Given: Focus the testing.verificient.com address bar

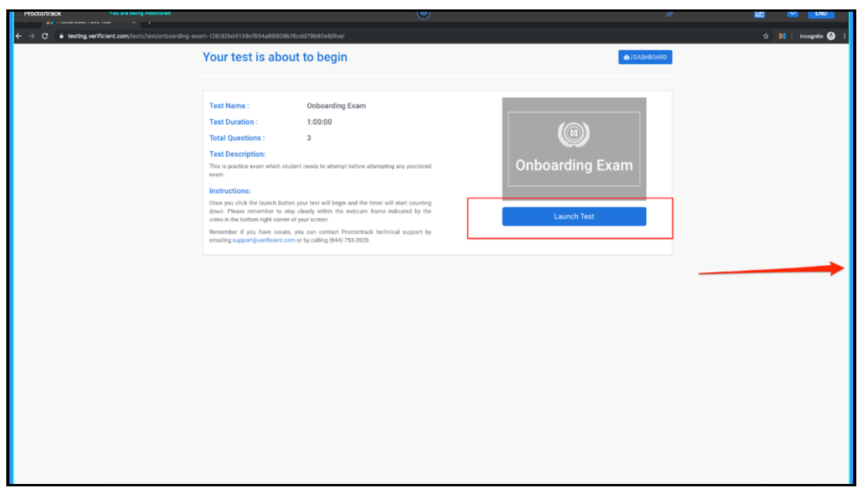Looking at the screenshot, I should pos(206,36).
